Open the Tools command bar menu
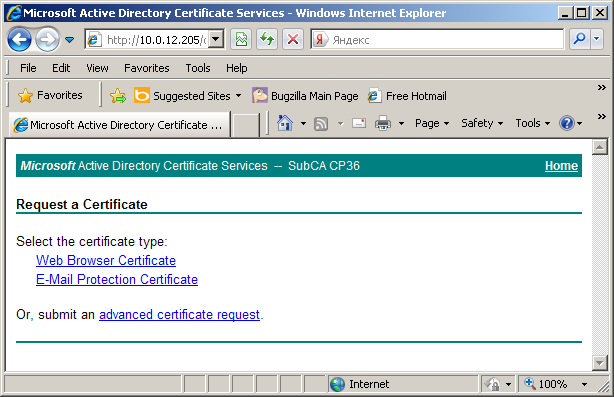 tap(533, 123)
